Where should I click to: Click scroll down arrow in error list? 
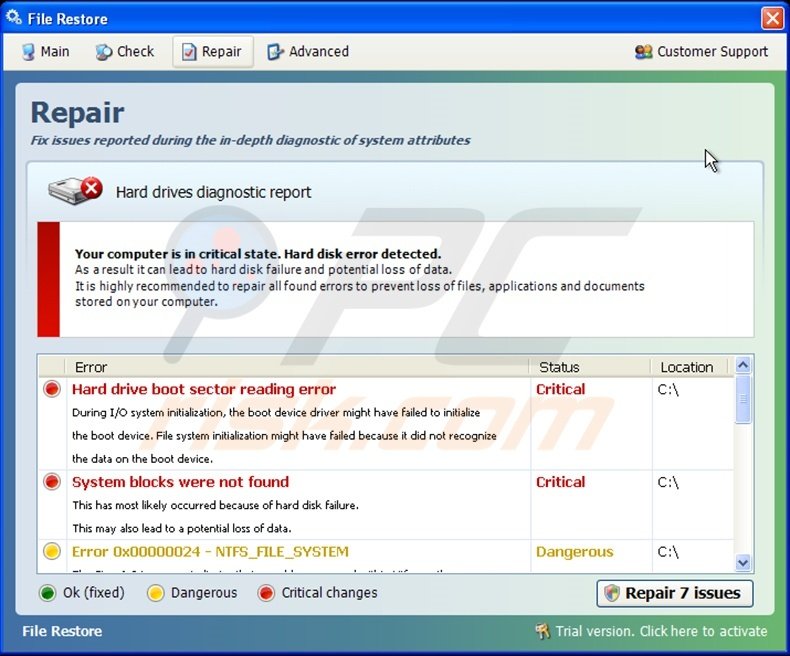pyautogui.click(x=743, y=562)
